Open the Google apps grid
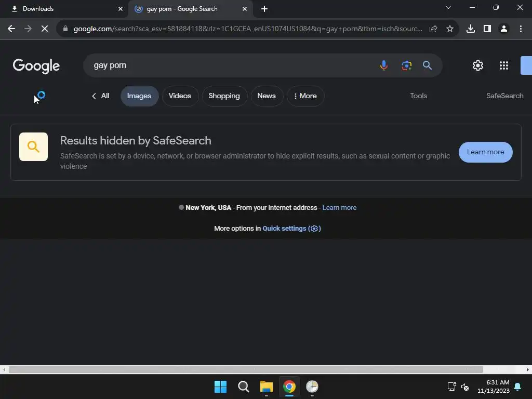The image size is (532, 399). [504, 65]
